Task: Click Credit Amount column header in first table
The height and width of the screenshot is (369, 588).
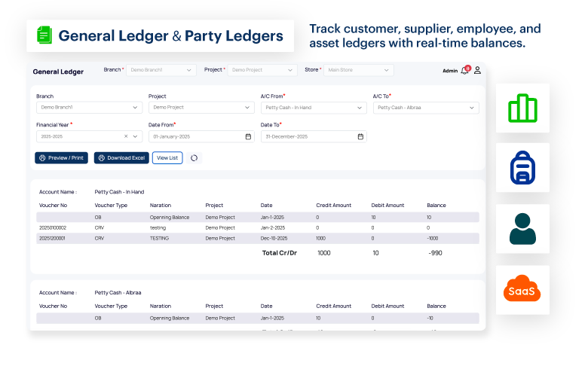Action: click(x=334, y=206)
